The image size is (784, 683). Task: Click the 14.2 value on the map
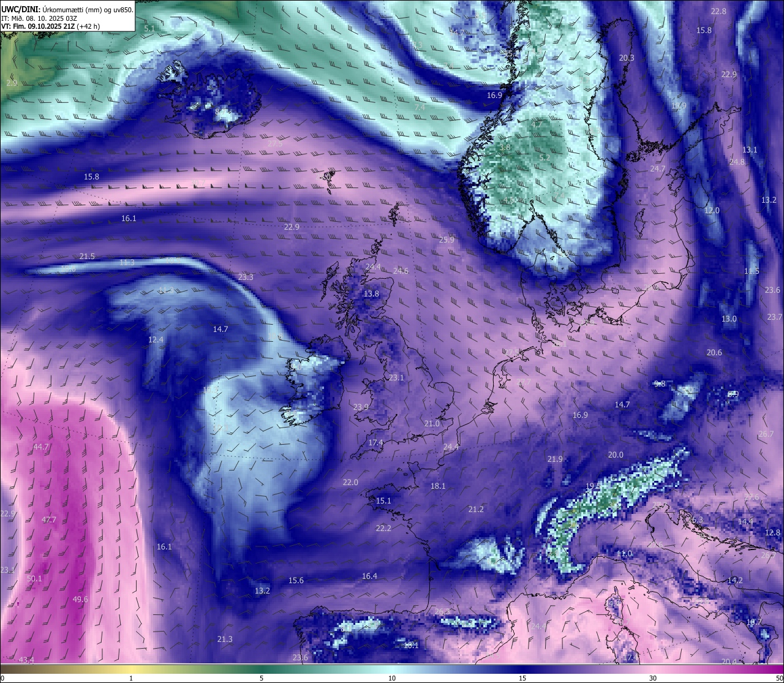pos(735,581)
